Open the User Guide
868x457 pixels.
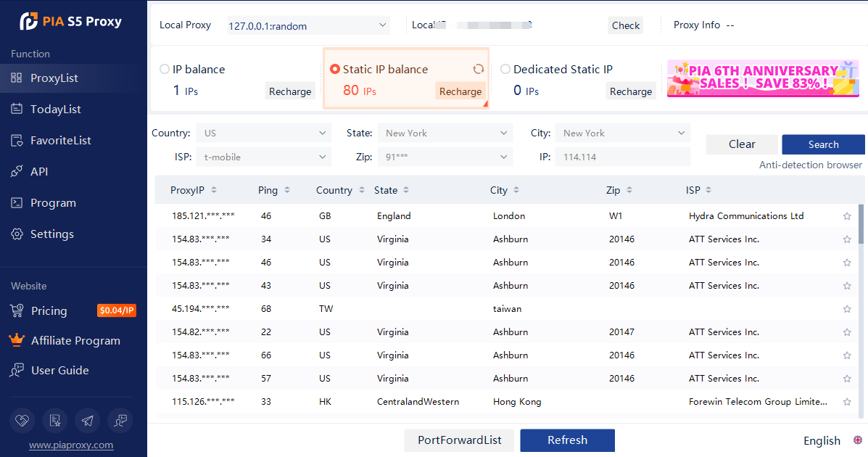pos(49,370)
